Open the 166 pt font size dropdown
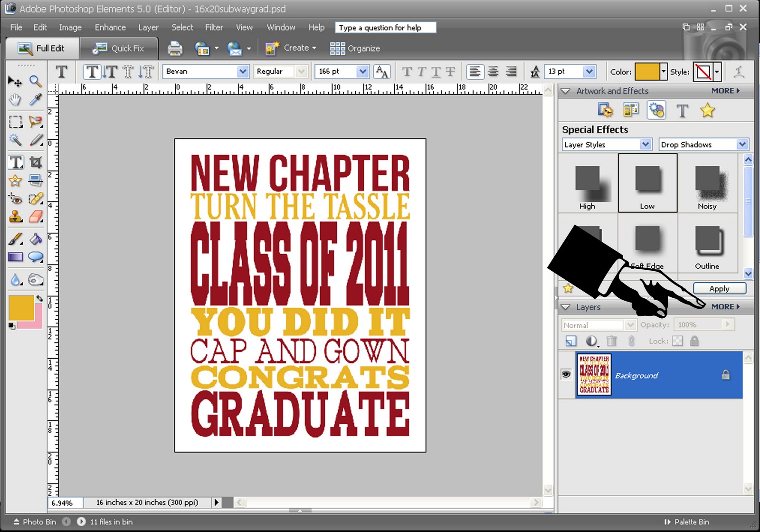 click(362, 71)
